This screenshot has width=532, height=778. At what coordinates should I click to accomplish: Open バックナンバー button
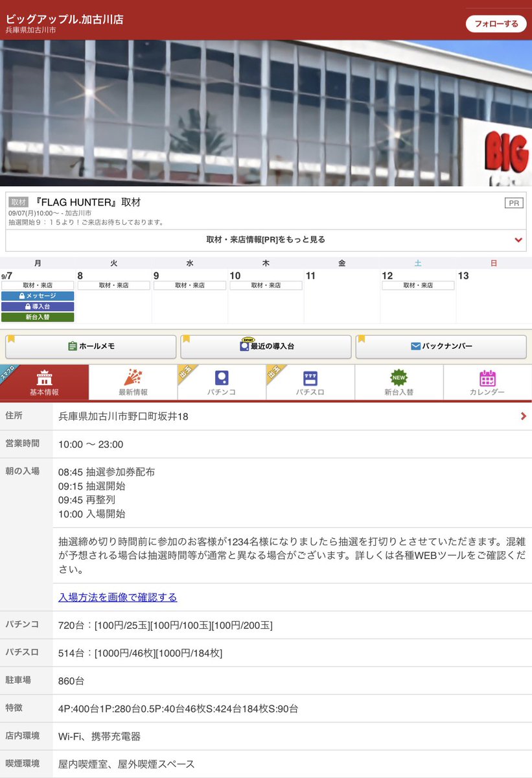pos(441,346)
